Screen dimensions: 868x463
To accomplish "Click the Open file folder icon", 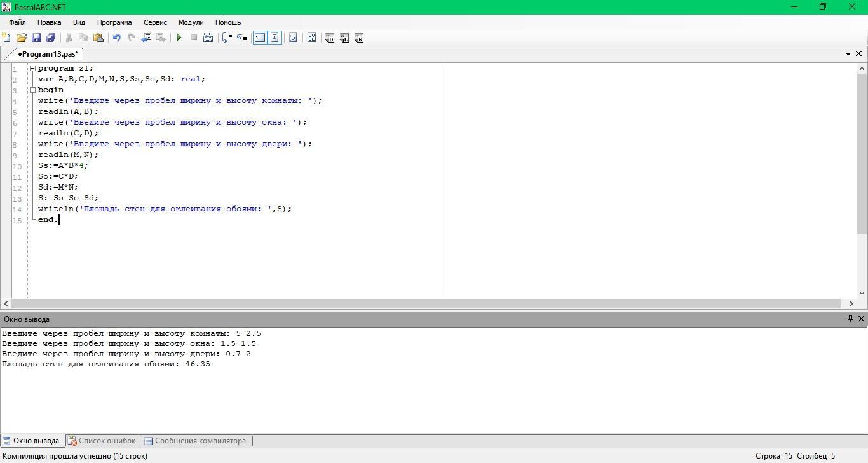I will coord(22,38).
